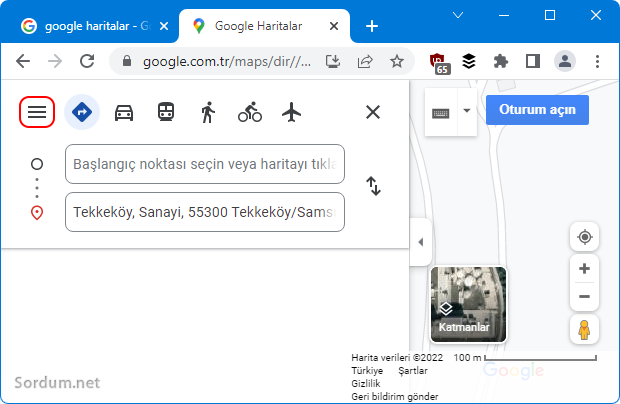Click the address bar URL
620x404 pixels.
(x=227, y=62)
